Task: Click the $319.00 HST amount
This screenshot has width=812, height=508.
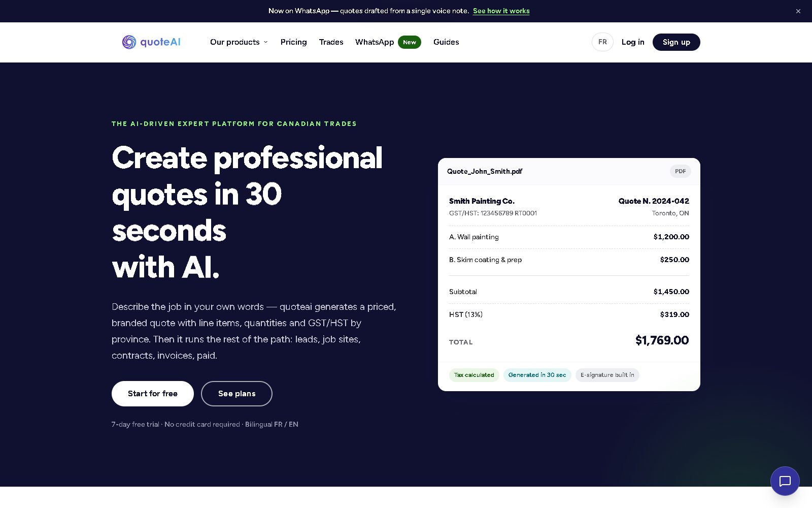Action: point(674,314)
